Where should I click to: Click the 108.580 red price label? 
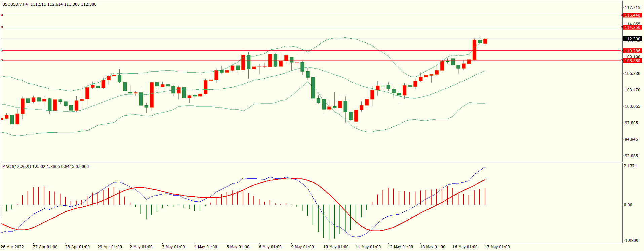click(x=632, y=60)
